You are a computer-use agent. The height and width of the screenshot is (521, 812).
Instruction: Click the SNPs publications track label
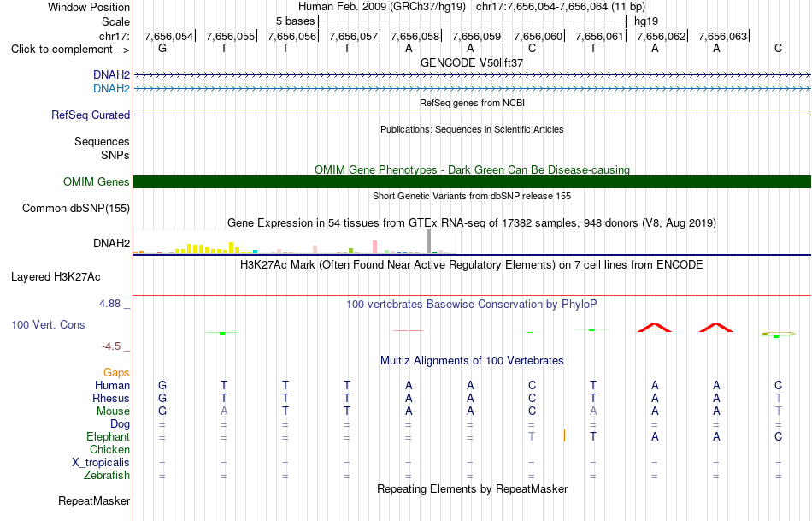(115, 155)
